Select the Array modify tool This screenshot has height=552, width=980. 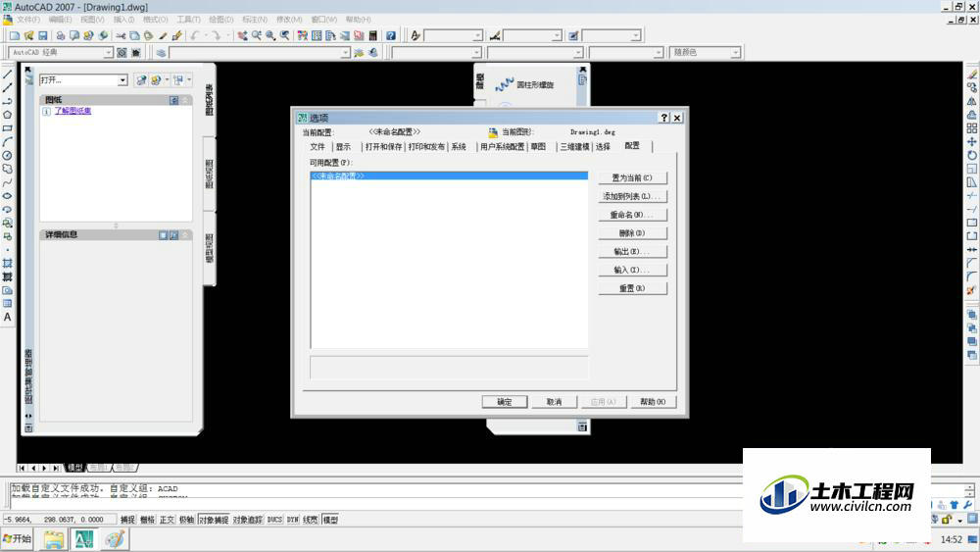972,128
